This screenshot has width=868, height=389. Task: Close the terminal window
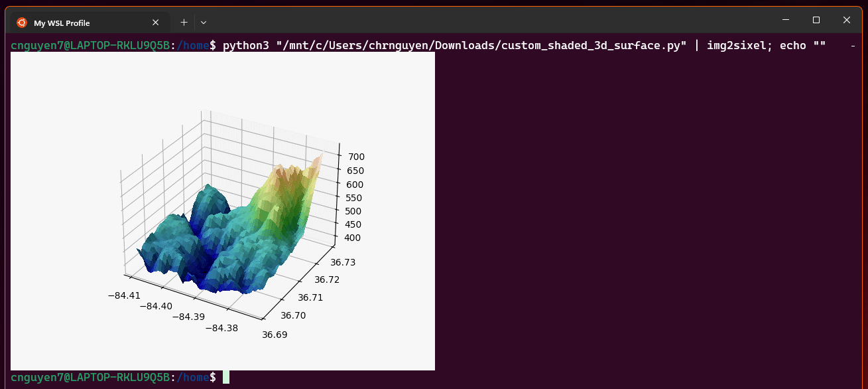[847, 20]
